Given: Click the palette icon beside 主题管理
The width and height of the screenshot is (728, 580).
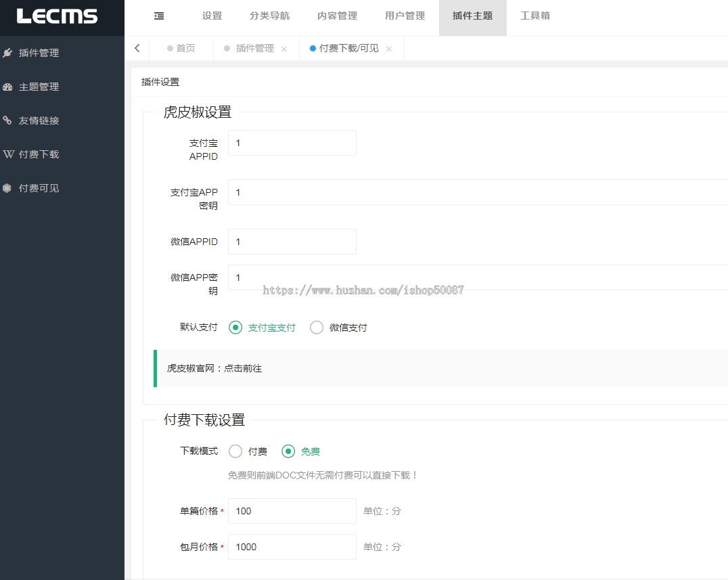Looking at the screenshot, I should click(x=7, y=87).
